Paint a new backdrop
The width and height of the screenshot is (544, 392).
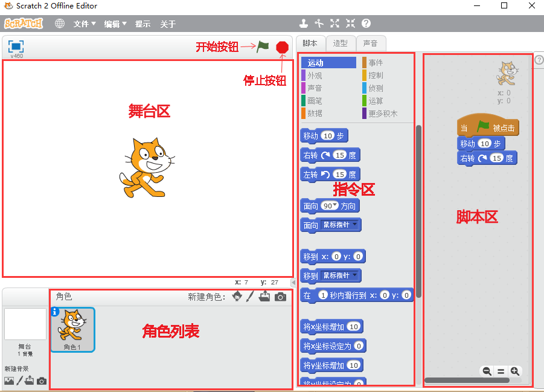click(19, 381)
